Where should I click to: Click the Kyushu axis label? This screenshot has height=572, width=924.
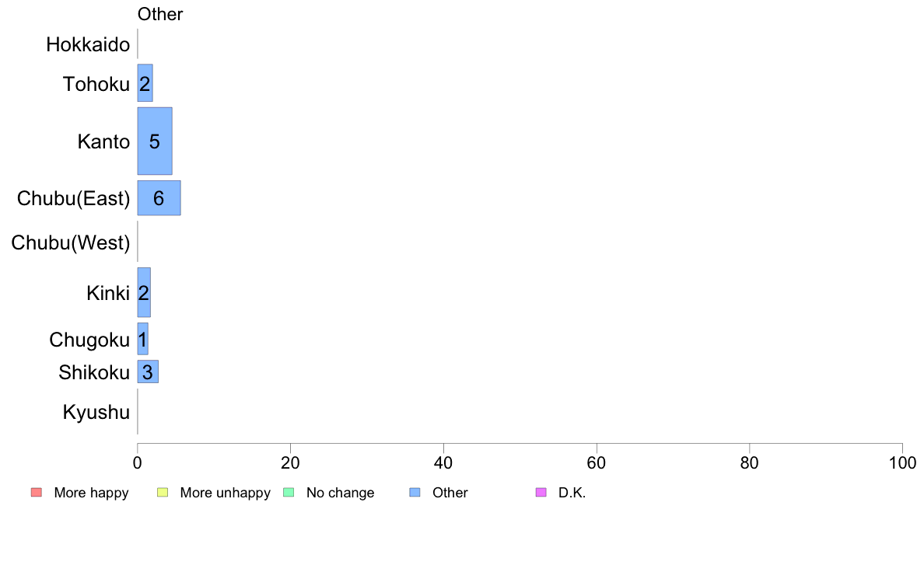point(96,413)
